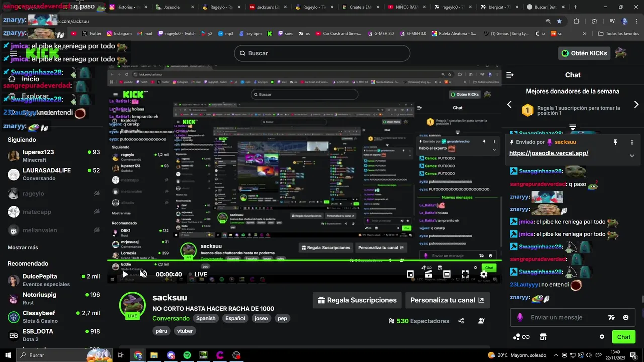
Task: Go to previous top donors slide
Action: coord(509,104)
